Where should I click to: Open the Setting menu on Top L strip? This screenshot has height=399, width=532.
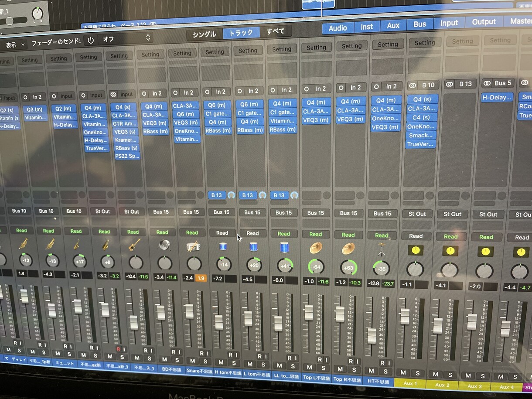316,48
